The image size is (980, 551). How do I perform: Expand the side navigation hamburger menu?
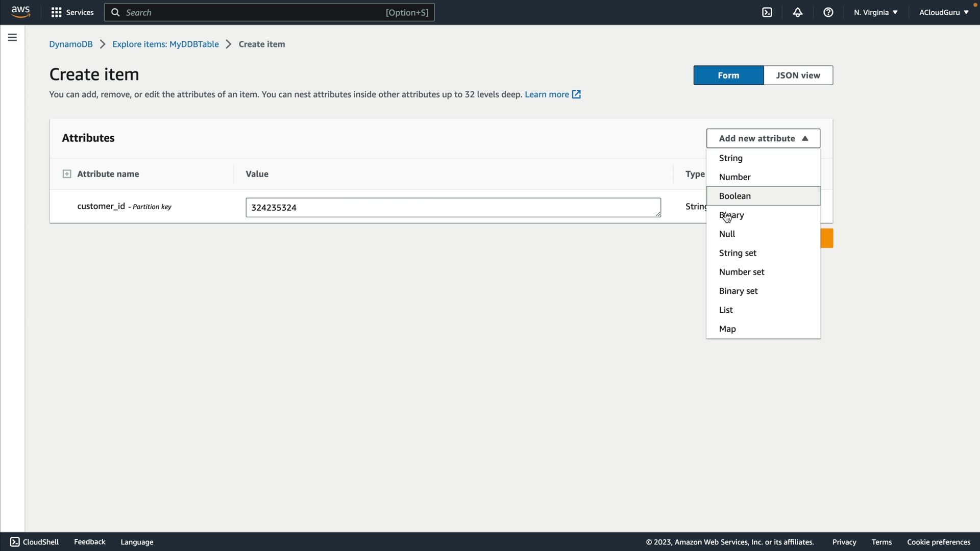[12, 37]
